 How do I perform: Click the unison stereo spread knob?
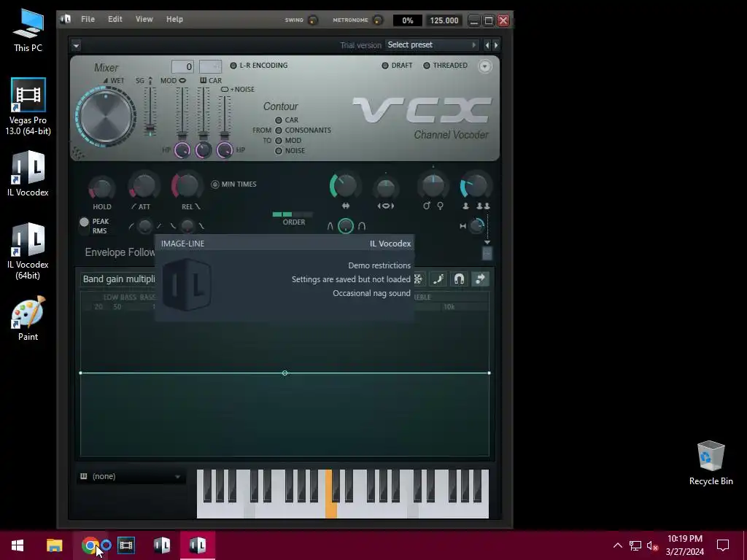coord(477,226)
